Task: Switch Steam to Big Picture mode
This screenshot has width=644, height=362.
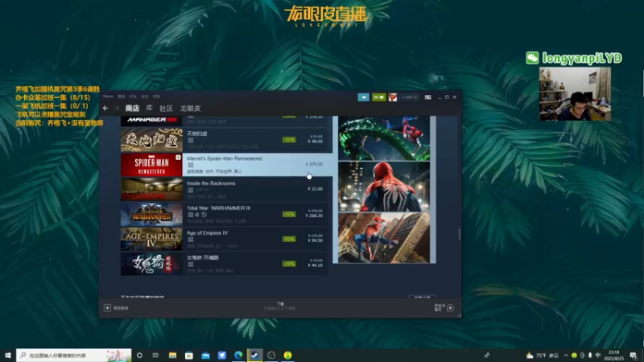Action: pos(428,97)
